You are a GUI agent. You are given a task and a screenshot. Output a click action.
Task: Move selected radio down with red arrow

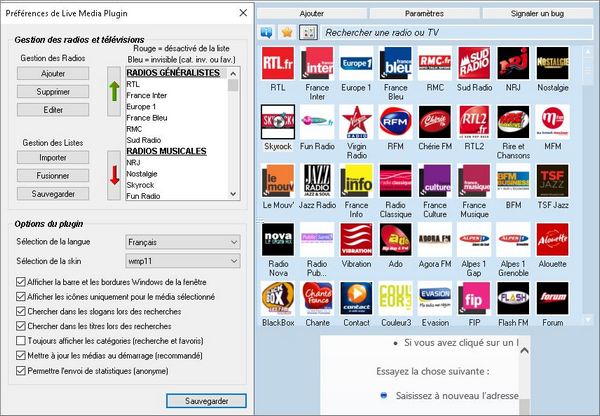click(114, 175)
